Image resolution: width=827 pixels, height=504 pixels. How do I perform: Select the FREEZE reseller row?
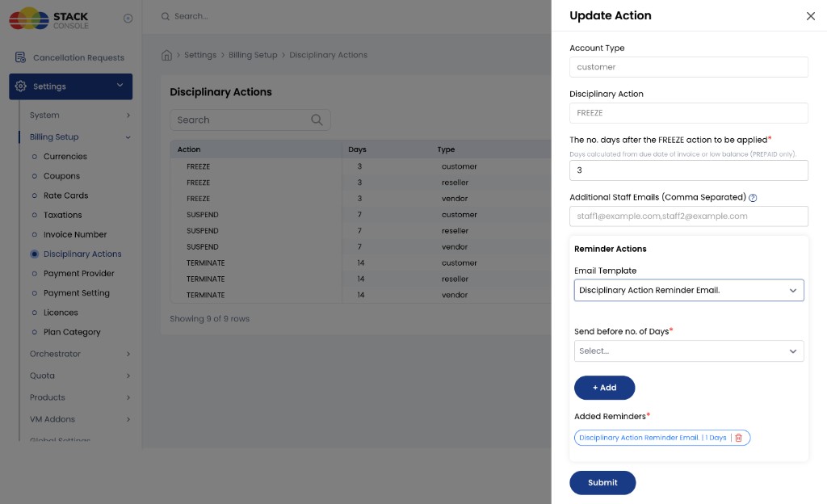coord(361,183)
